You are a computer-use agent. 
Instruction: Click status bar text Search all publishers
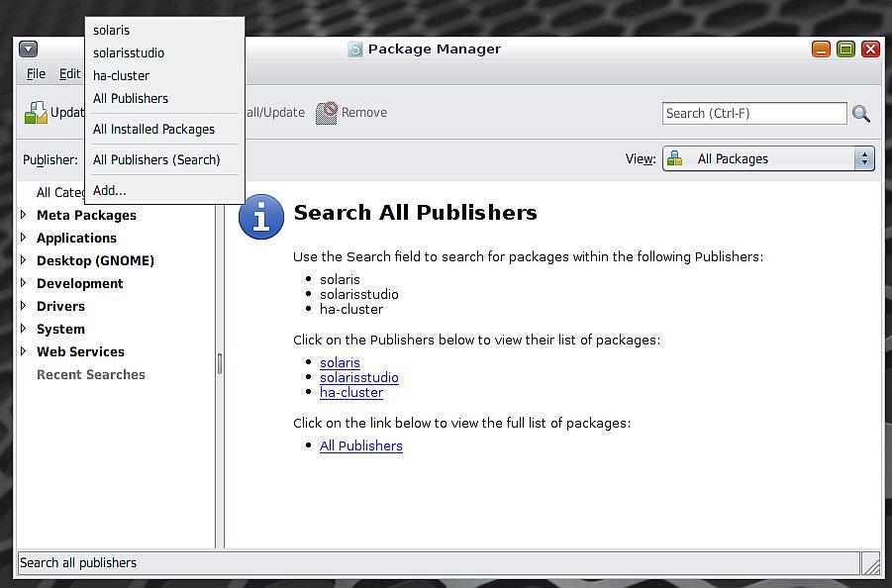point(78,562)
